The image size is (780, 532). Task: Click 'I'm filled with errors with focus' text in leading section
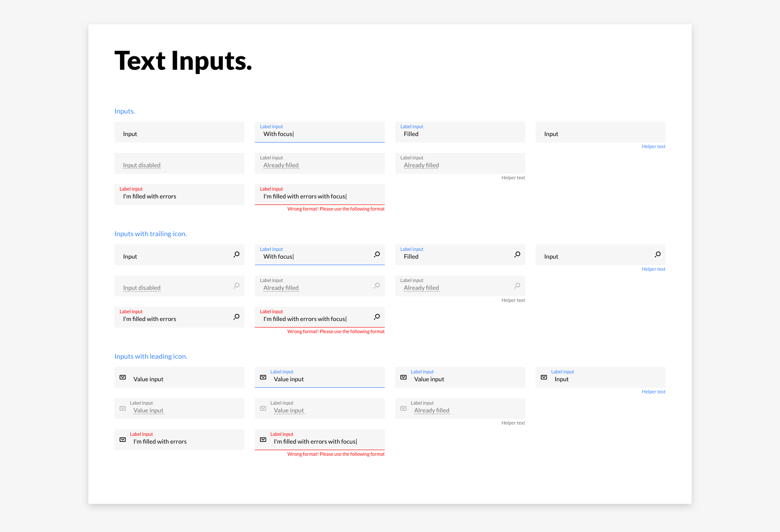315,441
